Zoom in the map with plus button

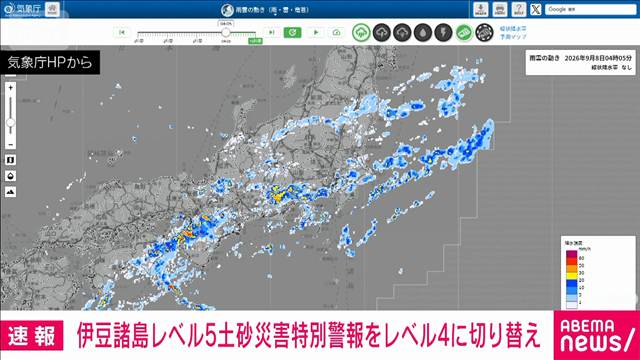click(x=11, y=88)
